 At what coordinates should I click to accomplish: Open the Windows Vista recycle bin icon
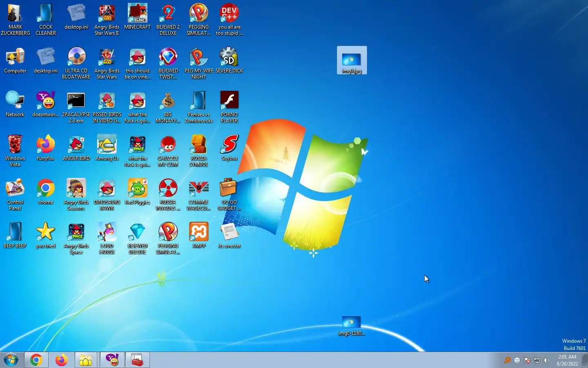coord(15,151)
